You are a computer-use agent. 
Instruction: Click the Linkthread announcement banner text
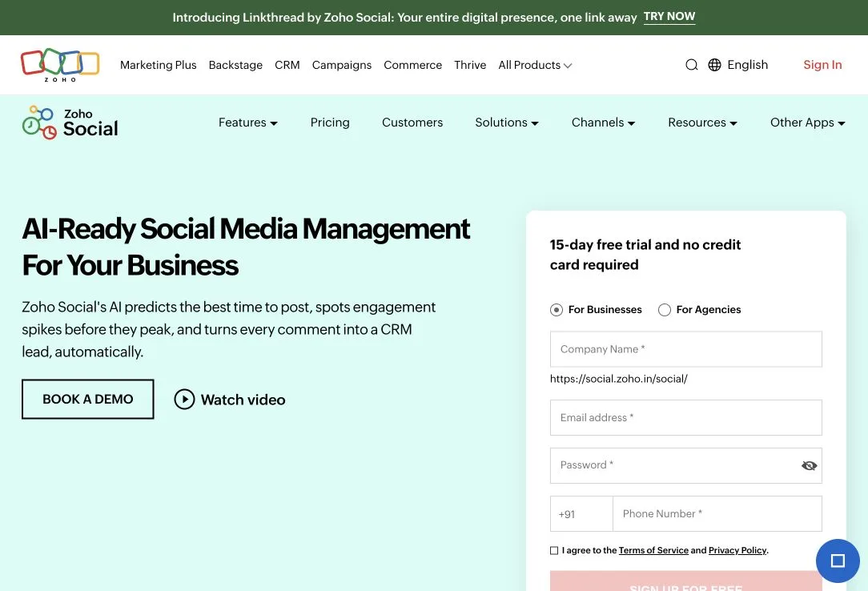404,17
